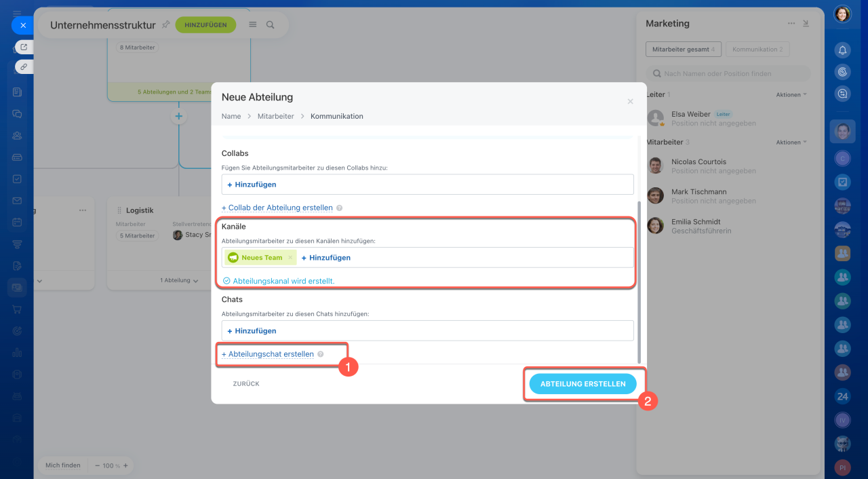Screen dimensions: 868x479
Task: Collapse the Marketing panel with arrow icon
Action: click(x=806, y=23)
